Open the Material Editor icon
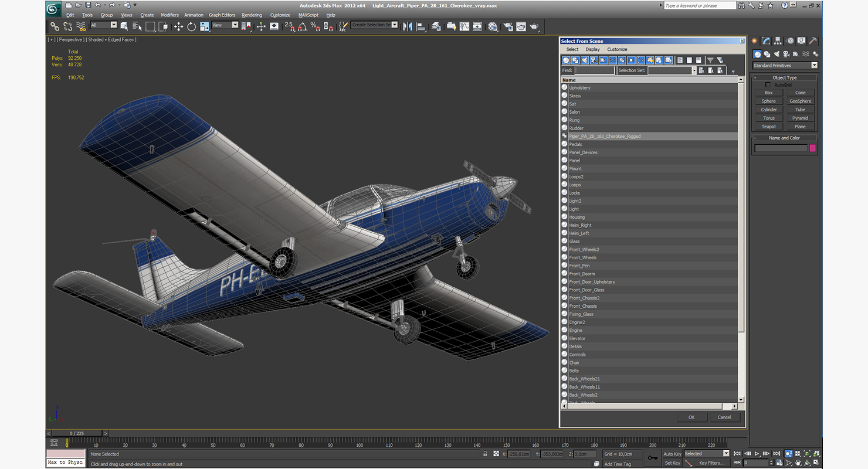Viewport: 868px width, 469px height. click(x=493, y=26)
